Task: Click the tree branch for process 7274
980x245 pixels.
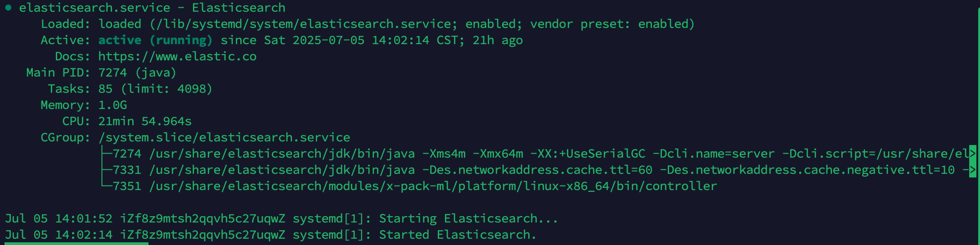Action: coord(106,154)
